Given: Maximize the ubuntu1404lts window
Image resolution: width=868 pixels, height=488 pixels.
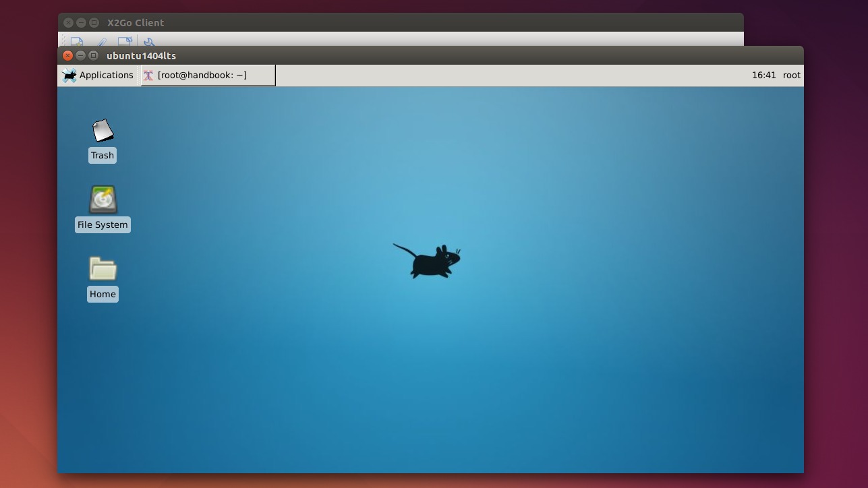Looking at the screenshot, I should click(x=93, y=55).
